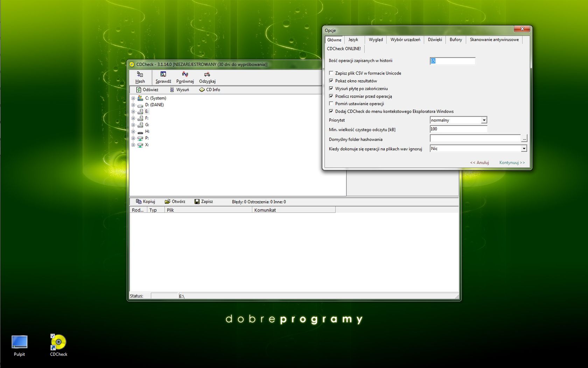Viewport: 588px width, 368px height.
Task: Select the C: (System) drive icon
Action: click(x=140, y=98)
